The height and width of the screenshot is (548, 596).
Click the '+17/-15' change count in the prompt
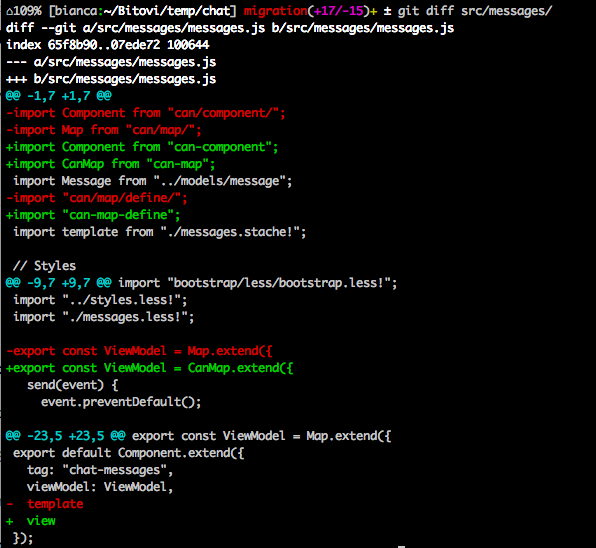pyautogui.click(x=339, y=11)
